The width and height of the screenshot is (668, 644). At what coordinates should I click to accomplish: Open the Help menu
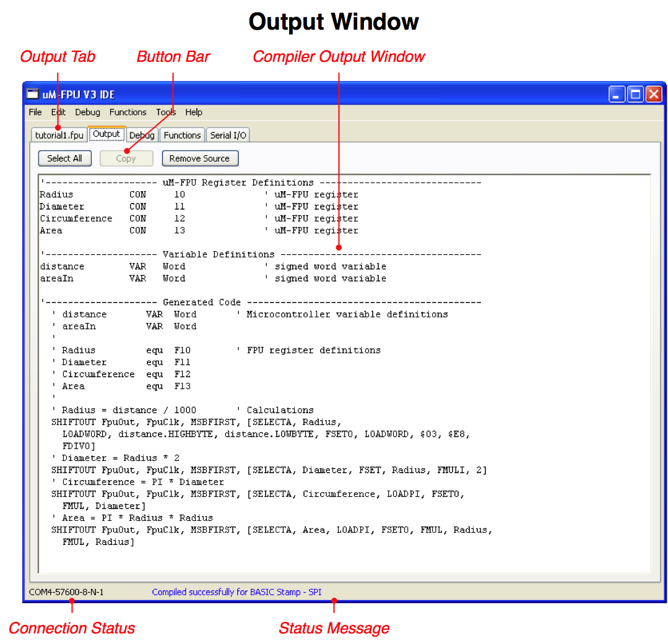coord(194,112)
